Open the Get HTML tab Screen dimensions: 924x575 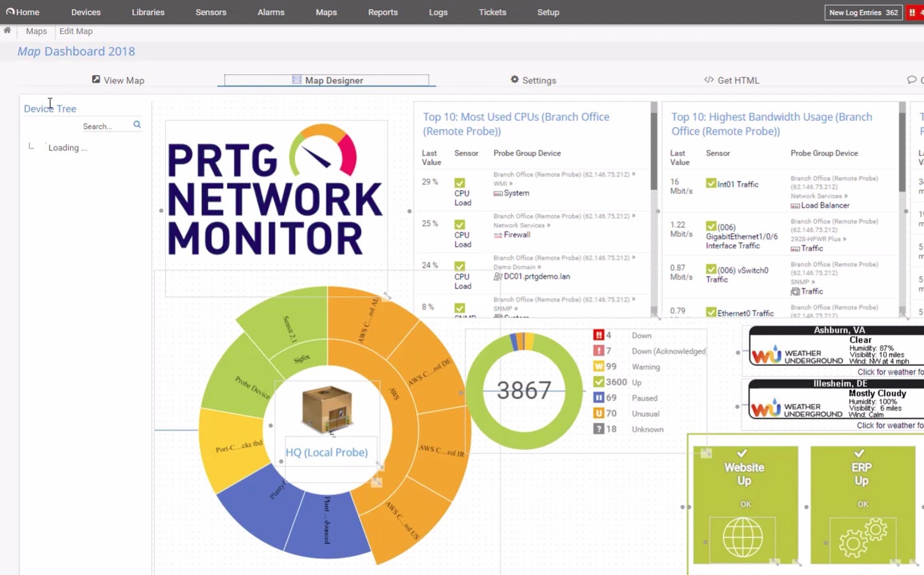coord(731,80)
